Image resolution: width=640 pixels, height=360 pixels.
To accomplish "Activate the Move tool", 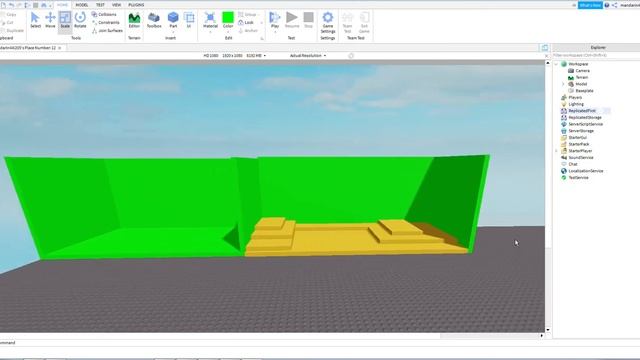I will pos(50,20).
